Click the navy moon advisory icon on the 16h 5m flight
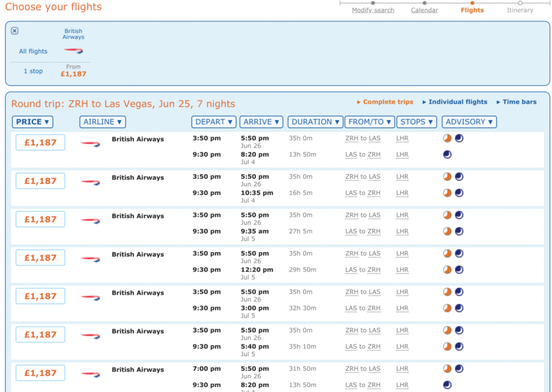 click(x=459, y=193)
